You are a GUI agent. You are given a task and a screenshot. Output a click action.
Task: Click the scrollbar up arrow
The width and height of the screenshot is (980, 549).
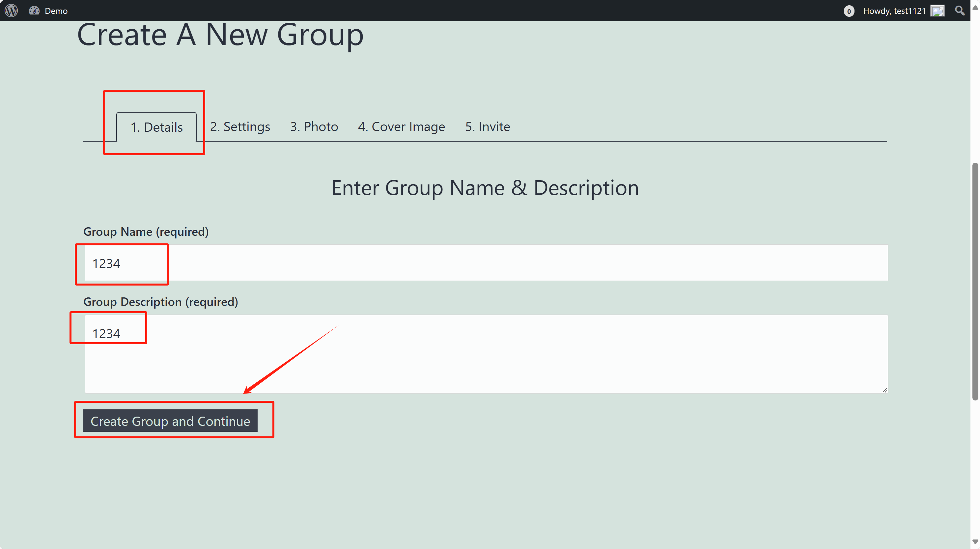click(x=975, y=8)
